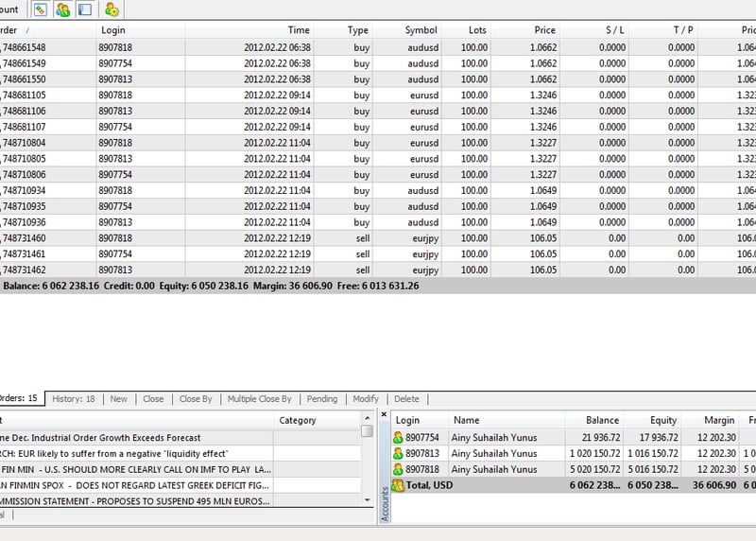Click the orders/trades toolbar icon
This screenshot has width=756, height=541.
(x=41, y=9)
